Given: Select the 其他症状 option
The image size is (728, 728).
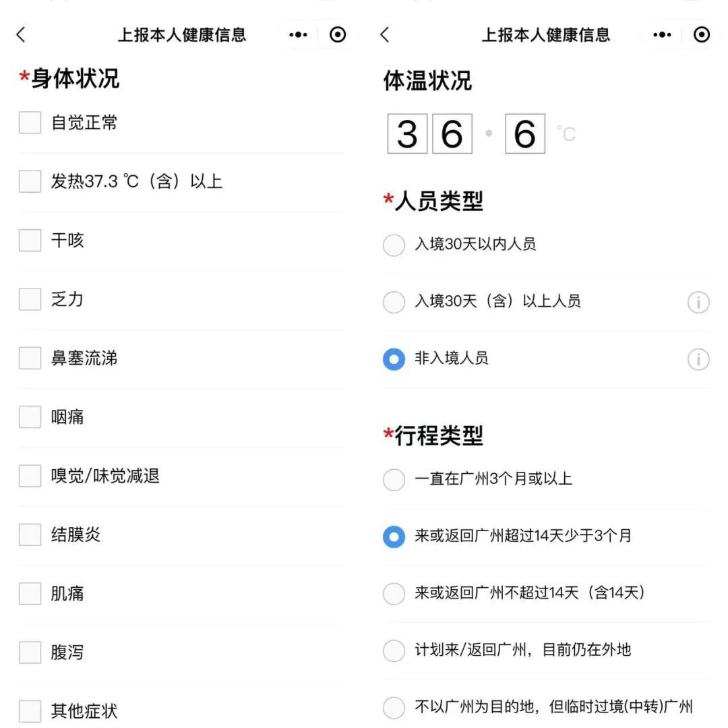Looking at the screenshot, I should 29,710.
